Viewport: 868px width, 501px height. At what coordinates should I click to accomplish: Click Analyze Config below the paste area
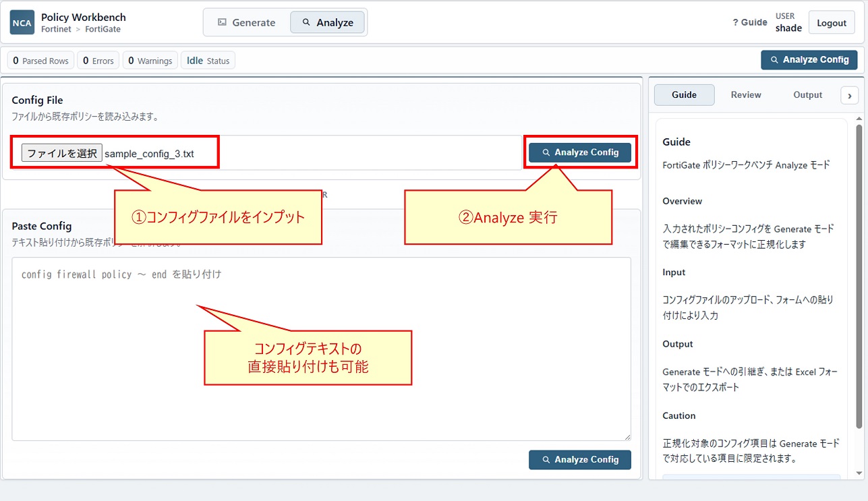tap(580, 459)
